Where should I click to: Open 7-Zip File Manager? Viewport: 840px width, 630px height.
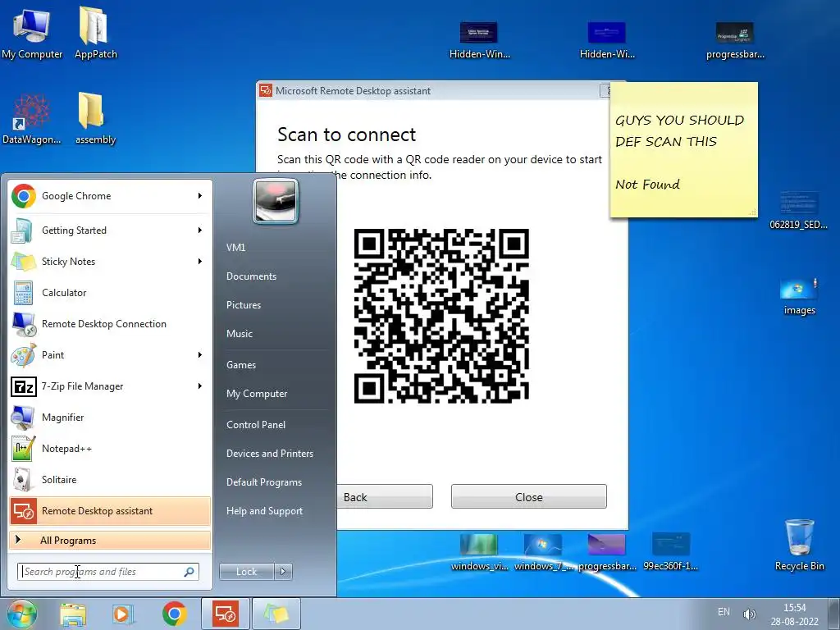tap(110, 386)
